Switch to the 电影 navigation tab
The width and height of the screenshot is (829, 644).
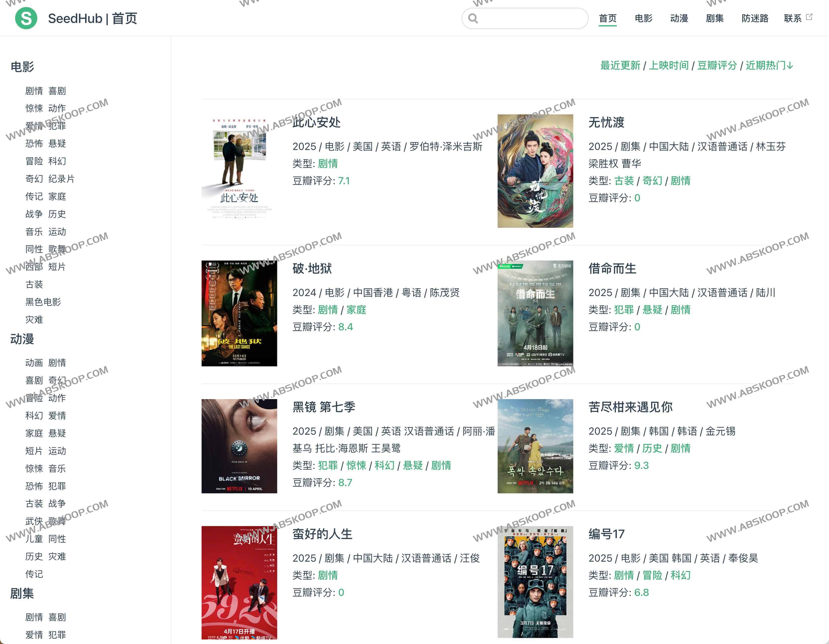644,18
